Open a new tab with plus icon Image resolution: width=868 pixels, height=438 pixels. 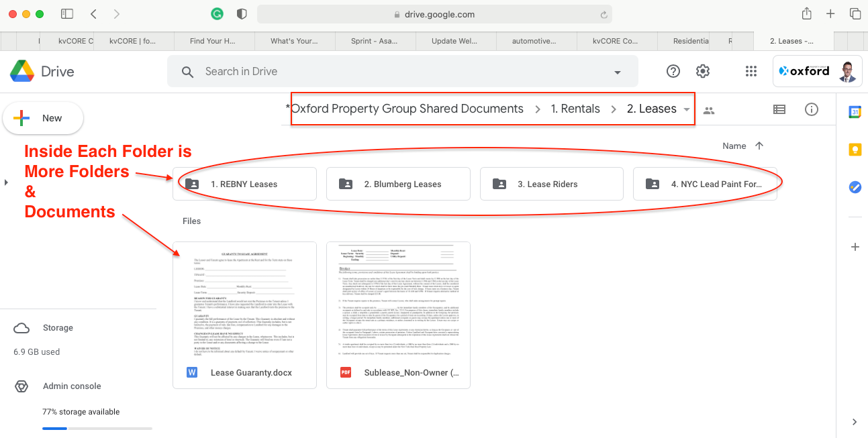830,14
